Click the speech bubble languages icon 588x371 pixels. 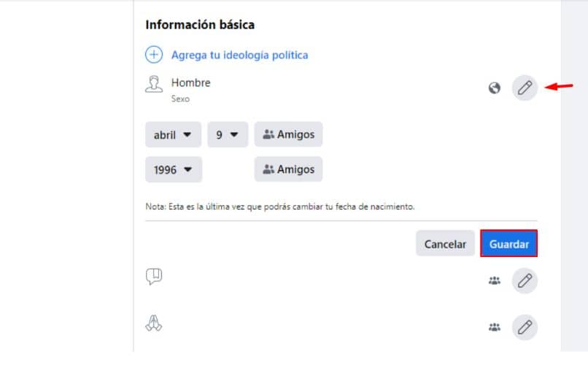pyautogui.click(x=154, y=277)
